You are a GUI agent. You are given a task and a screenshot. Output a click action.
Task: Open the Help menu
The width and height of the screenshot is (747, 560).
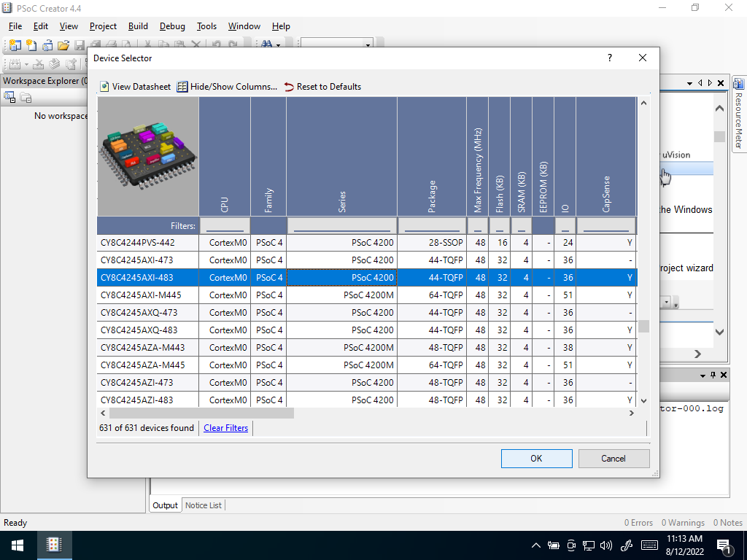click(x=281, y=26)
